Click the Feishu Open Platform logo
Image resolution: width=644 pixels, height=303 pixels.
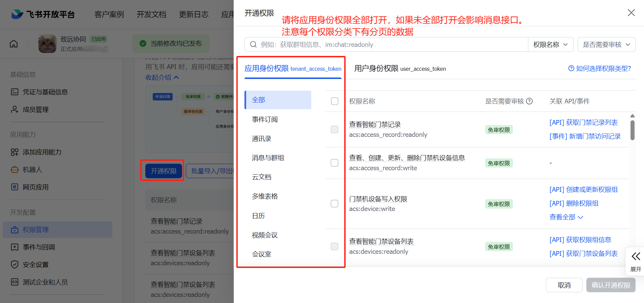click(x=43, y=14)
